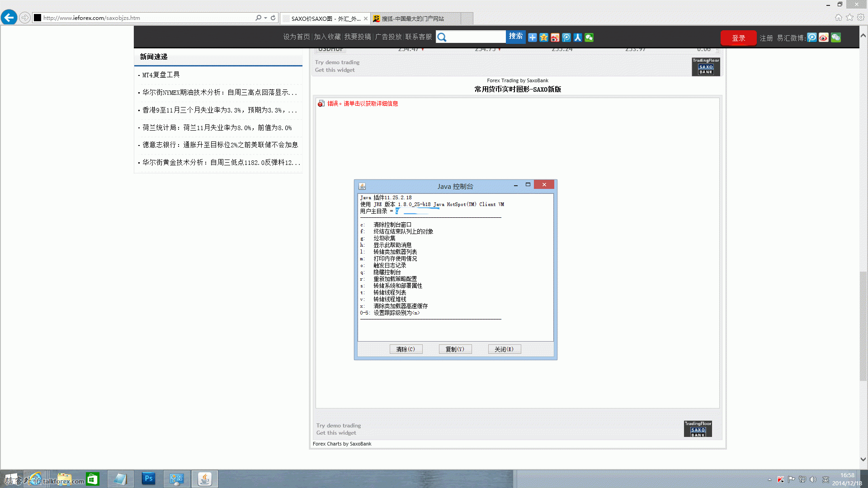Click inside Java console text area

(455, 267)
